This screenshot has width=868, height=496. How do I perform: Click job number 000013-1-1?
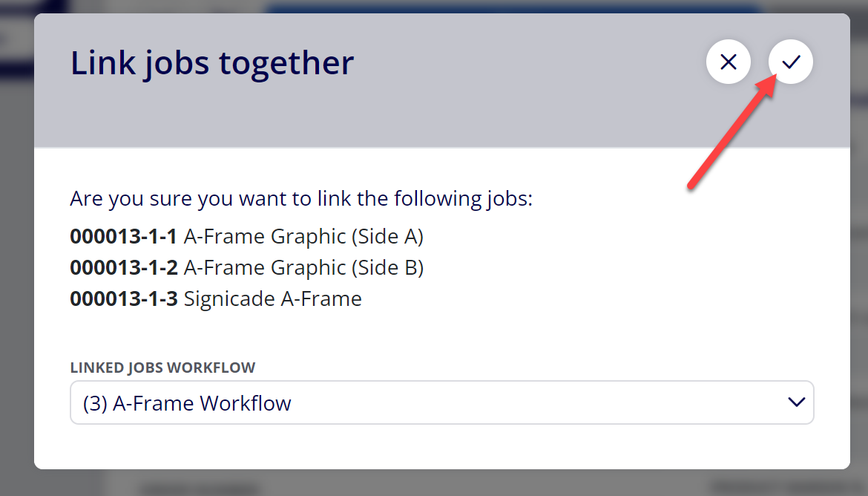(123, 237)
